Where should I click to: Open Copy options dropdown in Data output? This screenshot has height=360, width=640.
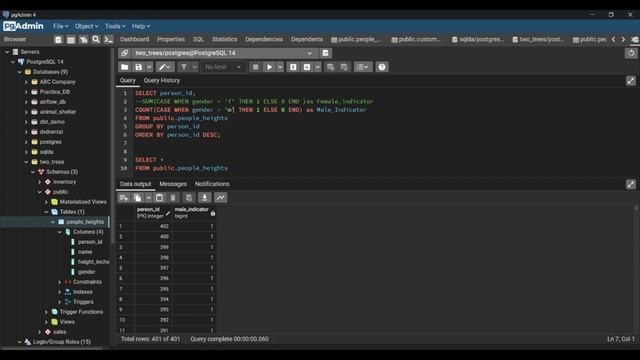[x=149, y=198]
